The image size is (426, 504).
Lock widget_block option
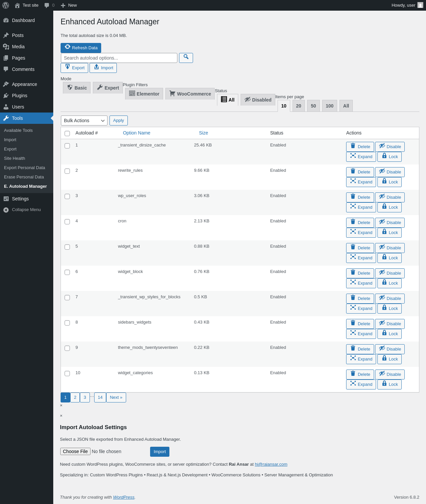click(389, 283)
